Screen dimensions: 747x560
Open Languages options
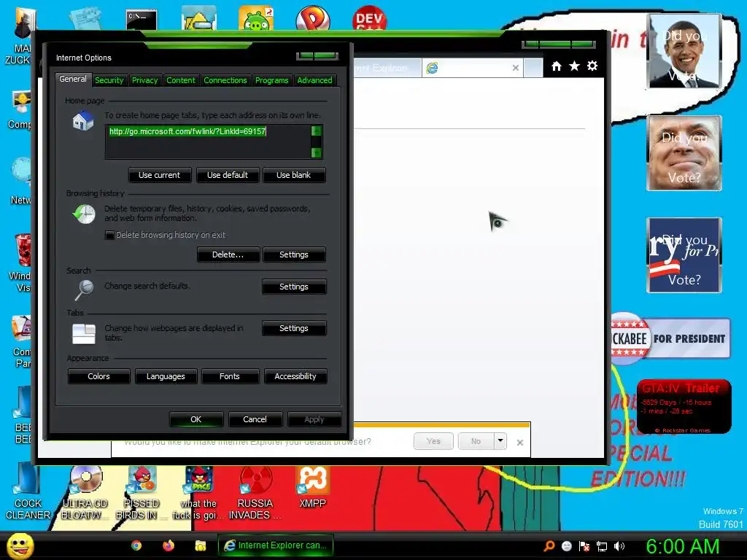166,376
